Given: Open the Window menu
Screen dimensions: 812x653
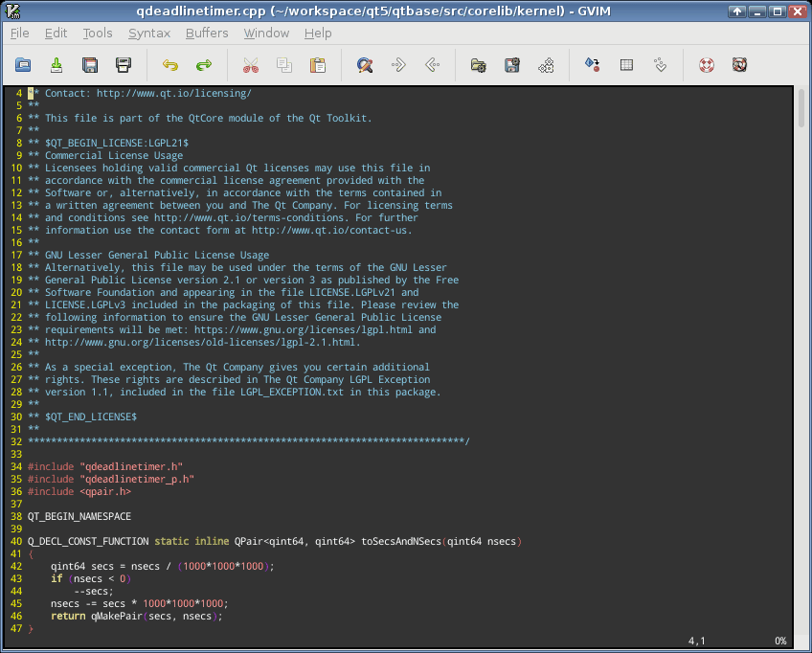Looking at the screenshot, I should pyautogui.click(x=266, y=34).
